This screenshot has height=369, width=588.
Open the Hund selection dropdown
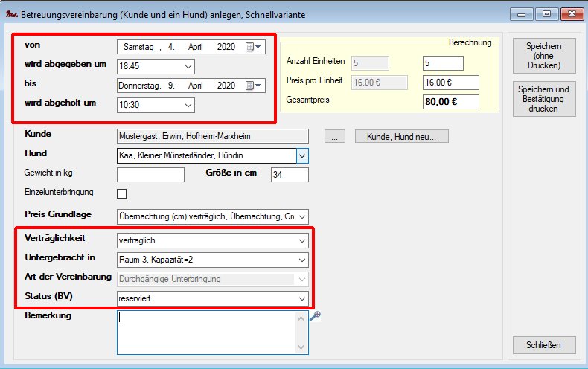pos(301,155)
